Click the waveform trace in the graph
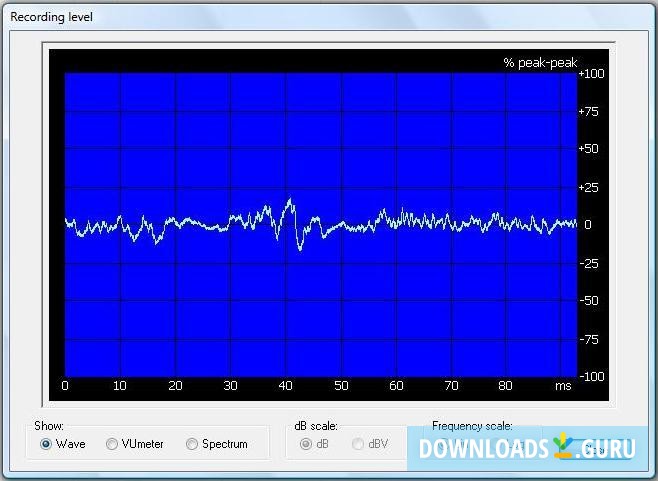Viewport: 658px width, 481px height. tap(321, 224)
